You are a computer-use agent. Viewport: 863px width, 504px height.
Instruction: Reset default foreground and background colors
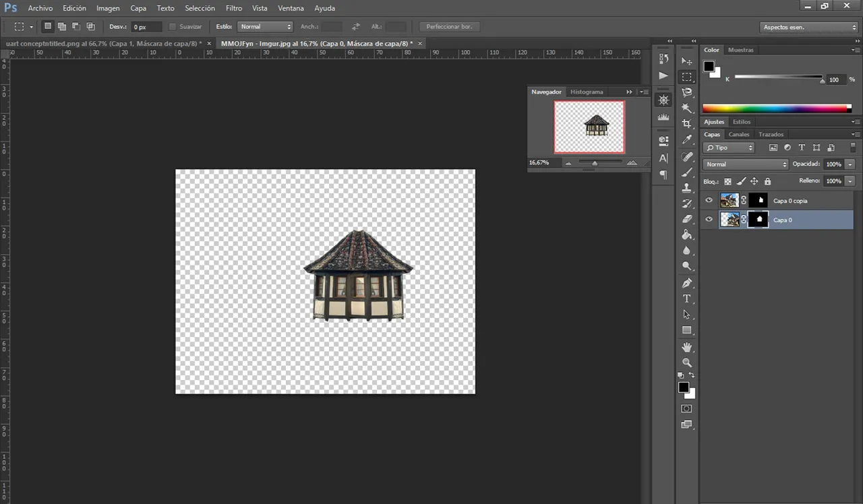(680, 375)
